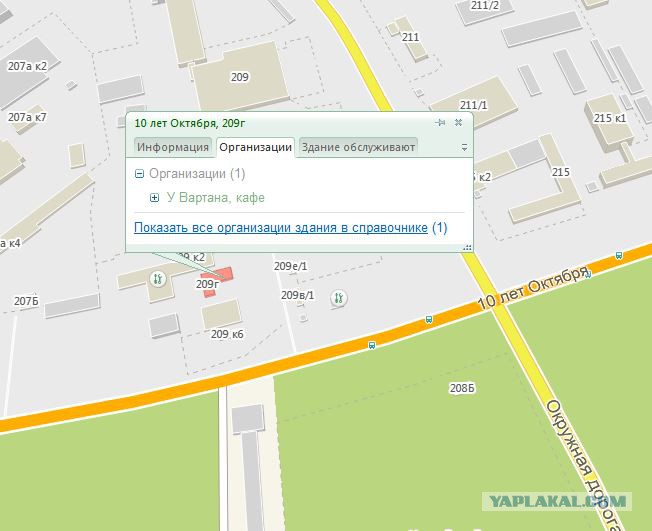The width and height of the screenshot is (652, 531).
Task: Click the popup resize grip corner
Action: point(467,247)
